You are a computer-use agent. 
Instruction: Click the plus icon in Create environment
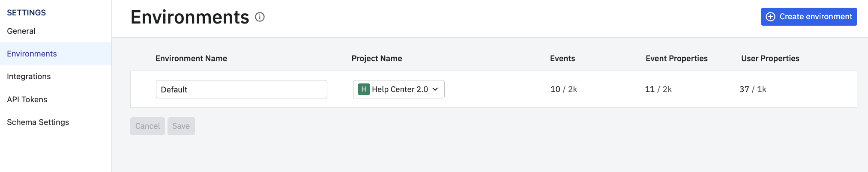click(x=770, y=17)
